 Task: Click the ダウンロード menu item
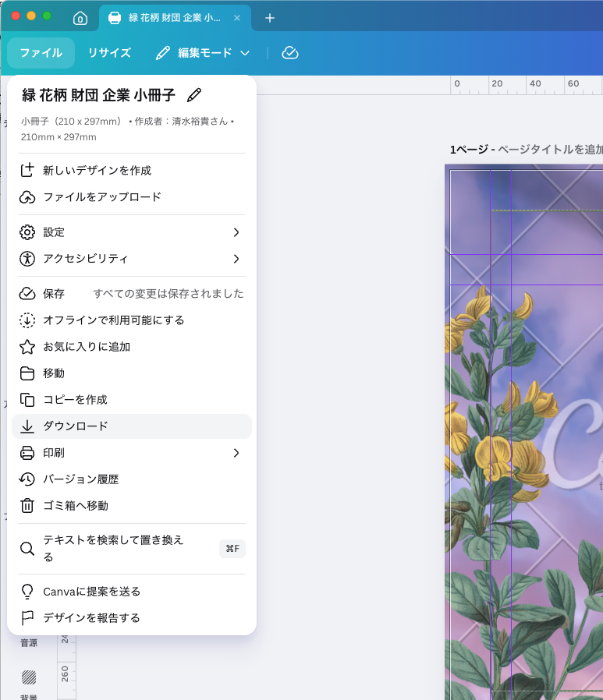pos(132,426)
